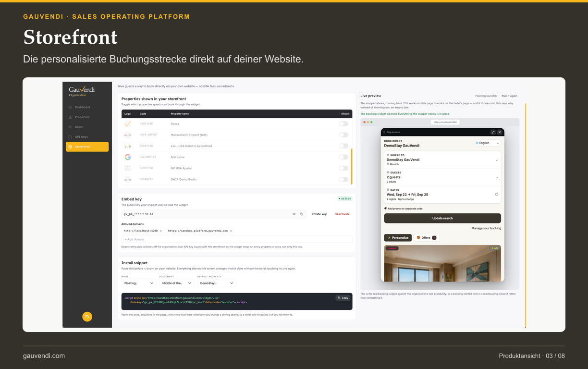Open the Default Property dropdown

(217, 283)
